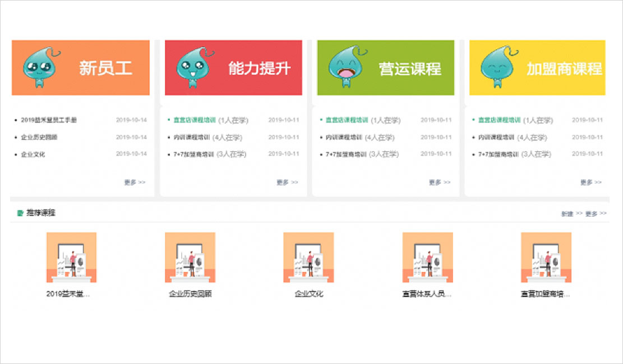Open 企业历史回顾 in the 新员工 list
Viewport: 623px width, 364px height.
39,137
